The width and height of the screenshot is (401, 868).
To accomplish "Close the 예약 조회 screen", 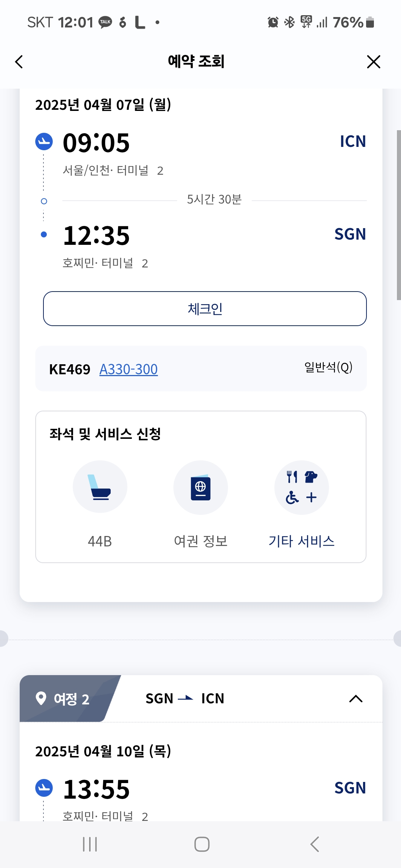I will pos(374,62).
